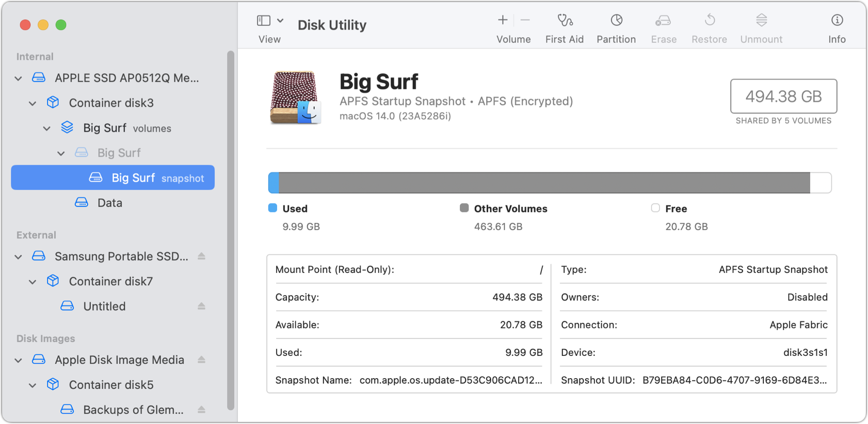Remove a volume with the minus icon

click(x=525, y=20)
